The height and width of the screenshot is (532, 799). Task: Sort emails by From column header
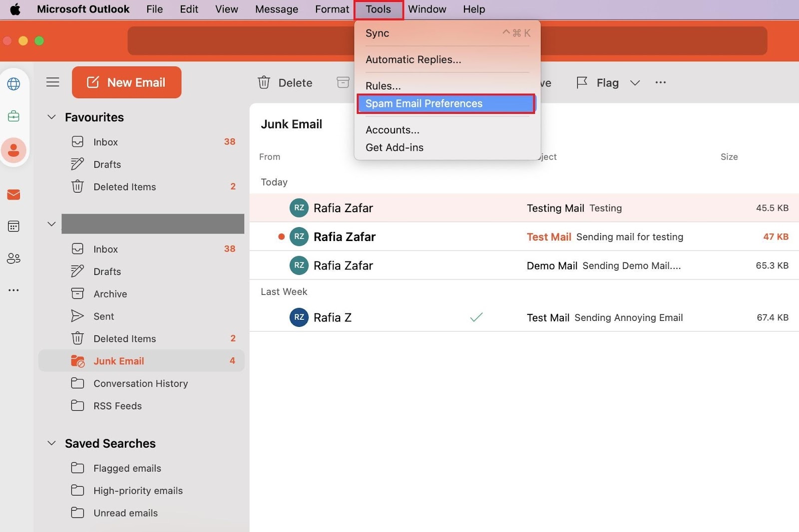tap(270, 157)
